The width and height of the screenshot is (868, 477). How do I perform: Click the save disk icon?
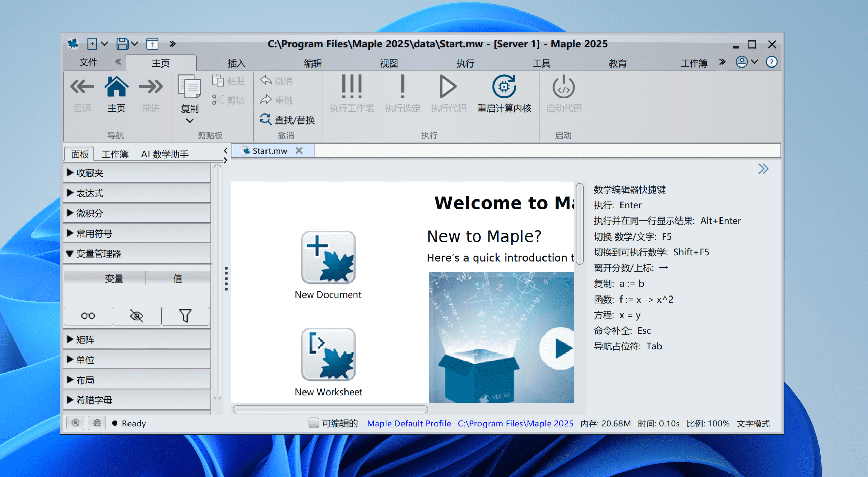122,44
